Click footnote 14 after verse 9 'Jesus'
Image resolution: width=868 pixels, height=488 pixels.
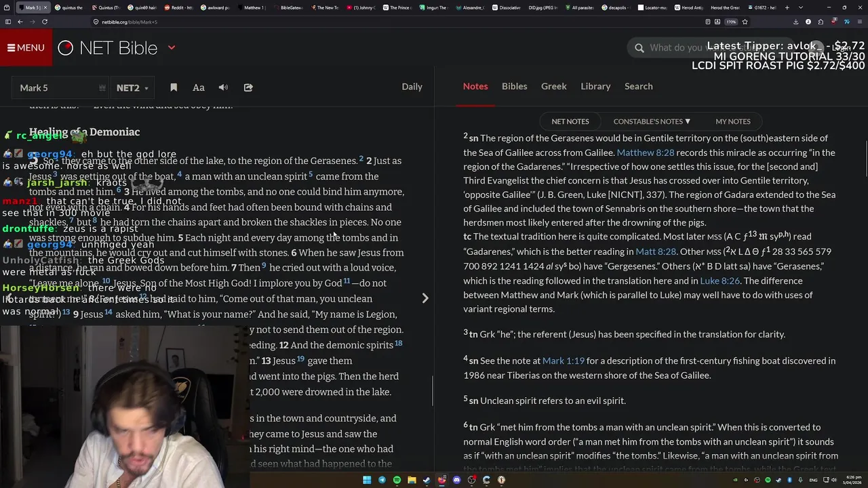pos(108,312)
